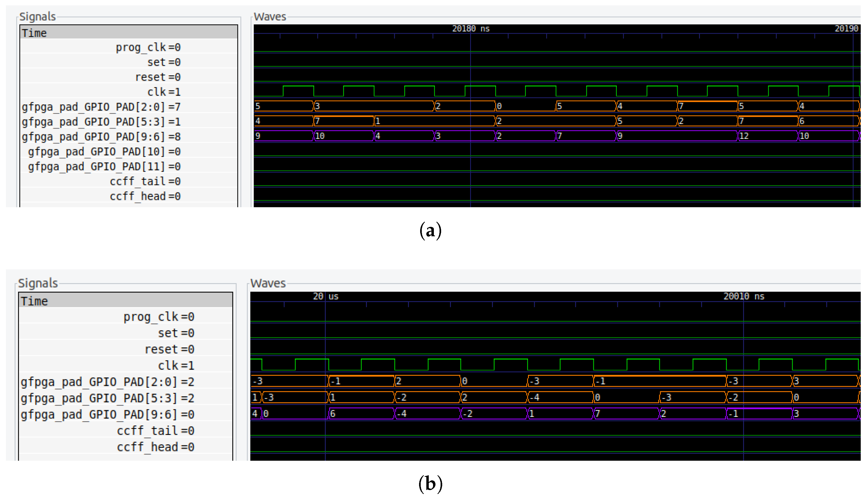This screenshot has height=500, width=868.
Task: Select gfpga_pad_GPIO_PAD[11]=0 signal row
Action: (104, 167)
